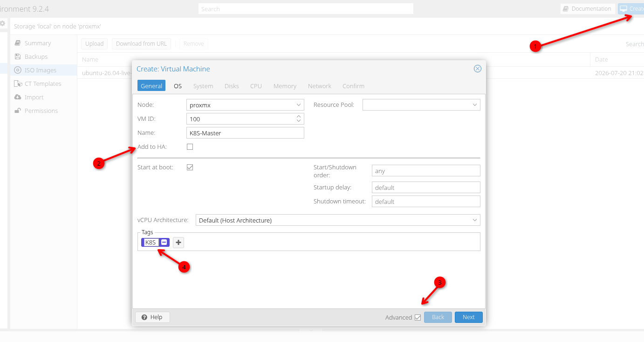Image resolution: width=644 pixels, height=342 pixels.
Task: Sort the ISO list by Date column
Action: (x=617, y=59)
